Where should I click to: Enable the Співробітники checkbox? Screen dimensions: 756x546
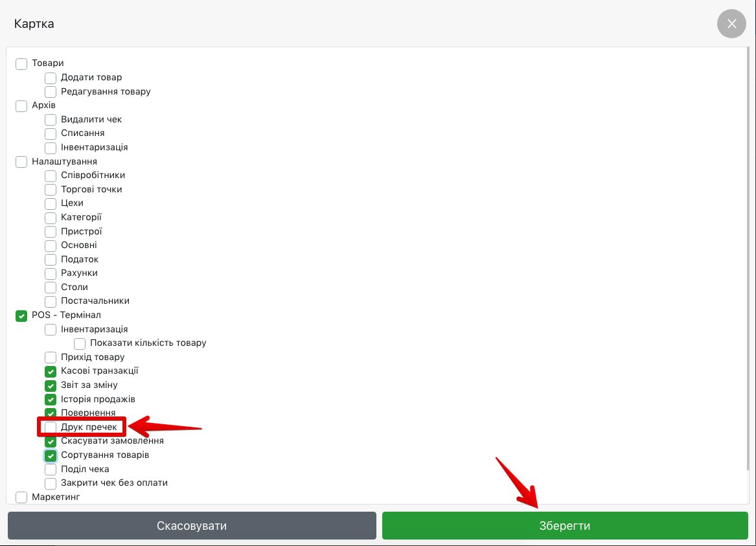pyautogui.click(x=51, y=176)
